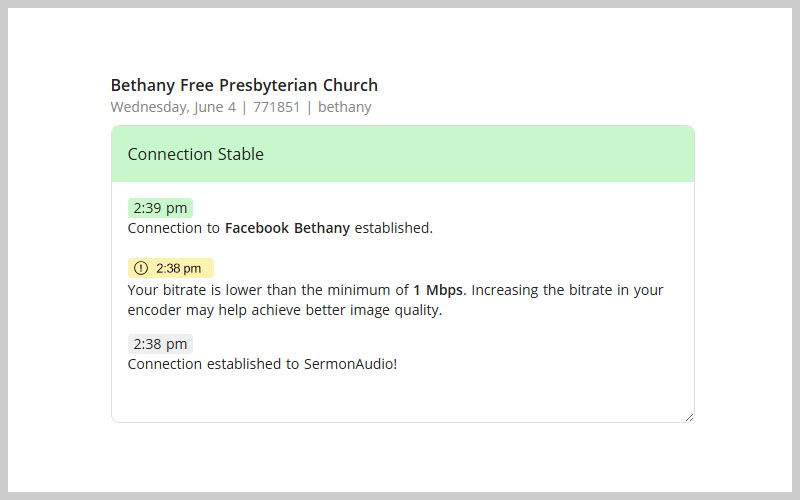The image size is (800, 500).
Task: Click the encoder image quality sentence line
Action: click(285, 310)
